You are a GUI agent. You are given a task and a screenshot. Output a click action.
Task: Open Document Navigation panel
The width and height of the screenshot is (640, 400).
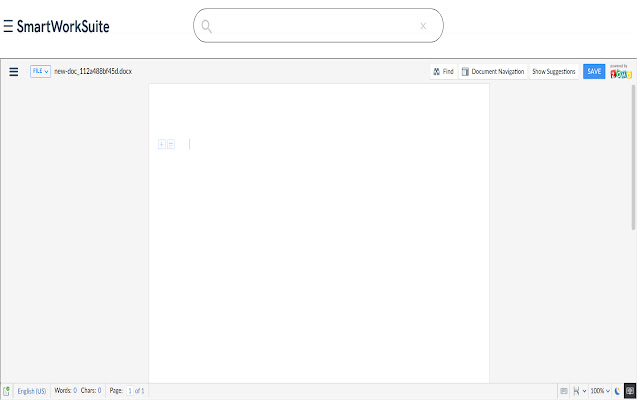(493, 71)
